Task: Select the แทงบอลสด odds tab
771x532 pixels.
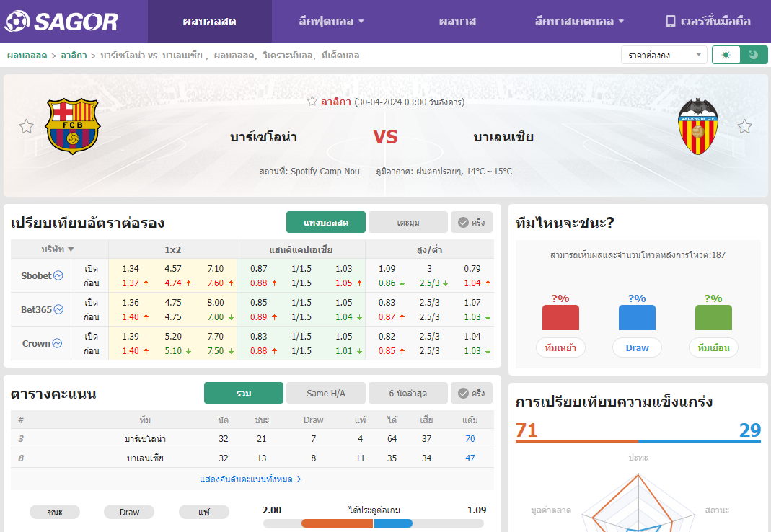Action: click(x=326, y=222)
